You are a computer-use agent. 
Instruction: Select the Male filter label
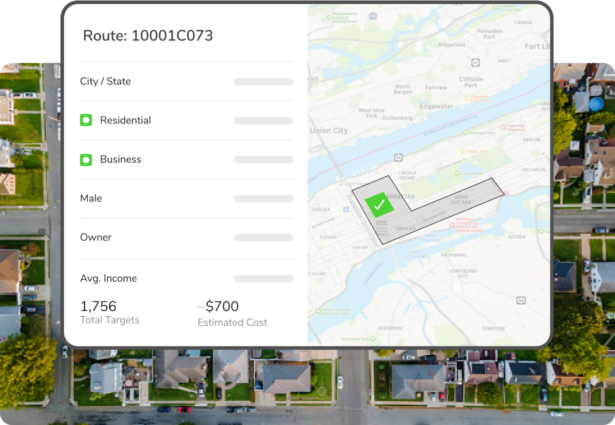coord(91,199)
